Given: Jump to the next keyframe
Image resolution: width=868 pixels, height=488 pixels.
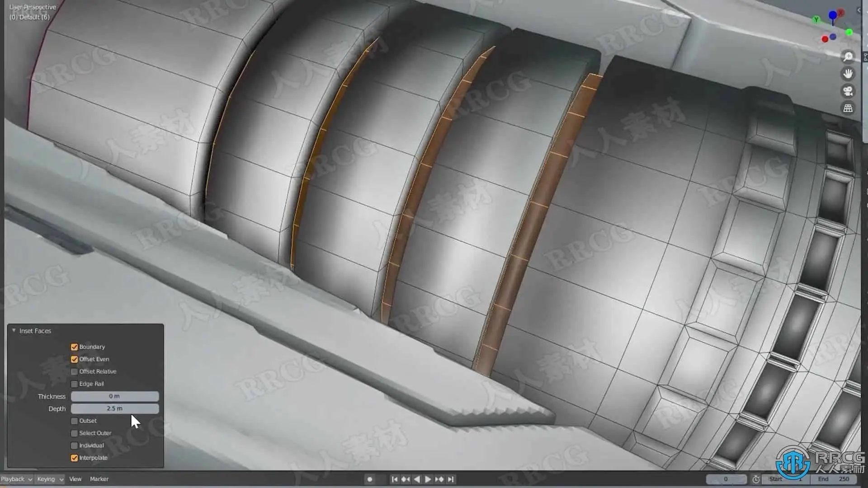Looking at the screenshot, I should (x=439, y=479).
